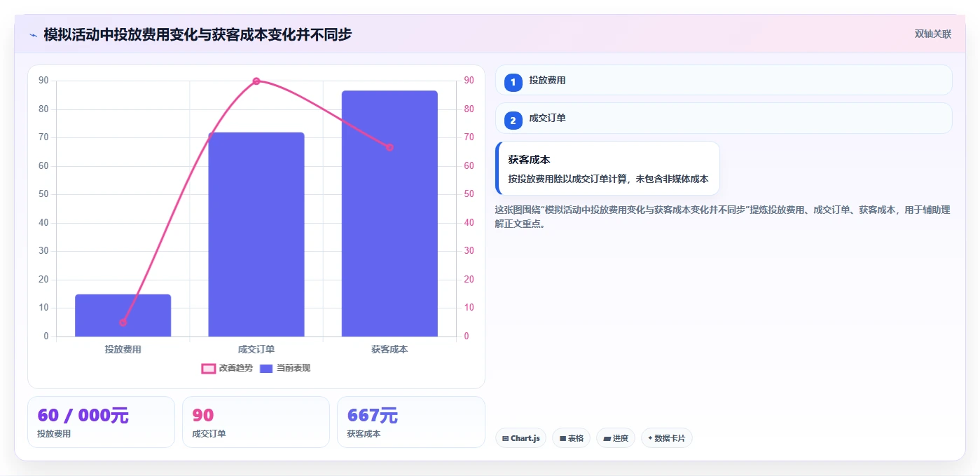The height and width of the screenshot is (476, 980).
Task: Click the 进度 tag
Action: 616,438
